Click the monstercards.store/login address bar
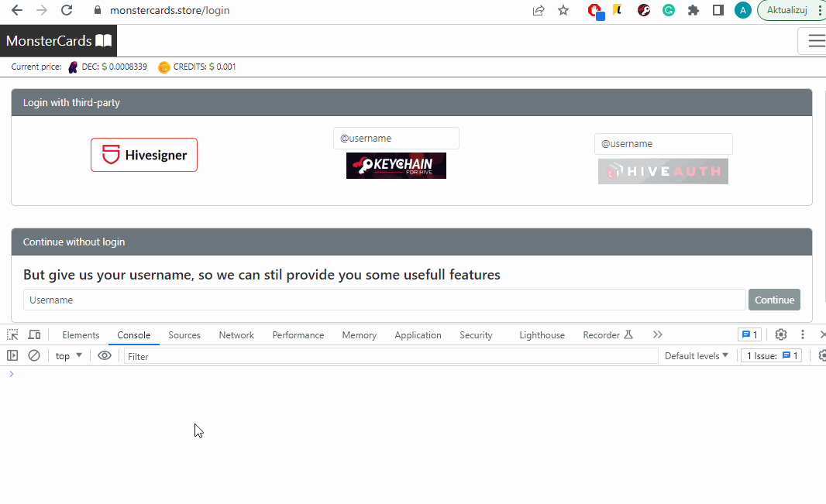 pos(170,11)
